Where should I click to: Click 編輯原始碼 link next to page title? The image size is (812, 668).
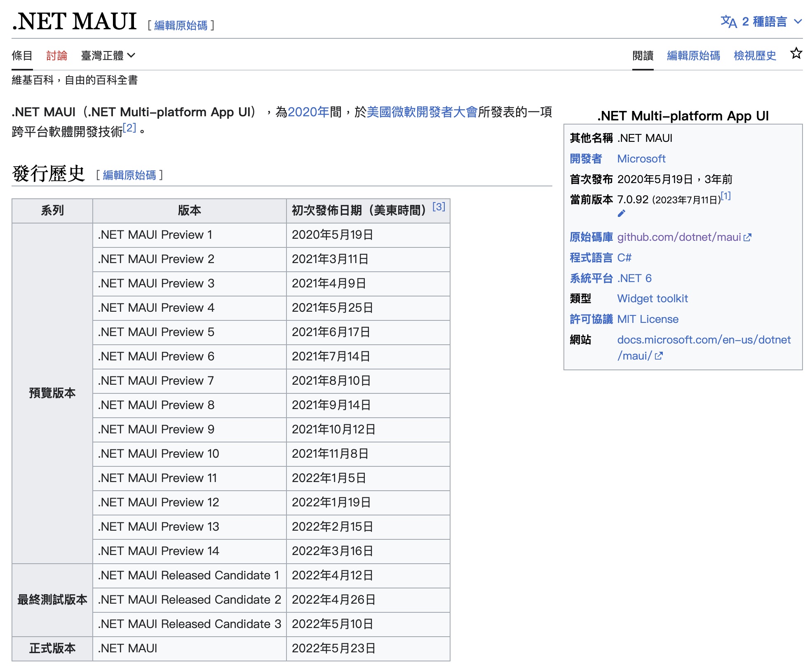pos(181,26)
